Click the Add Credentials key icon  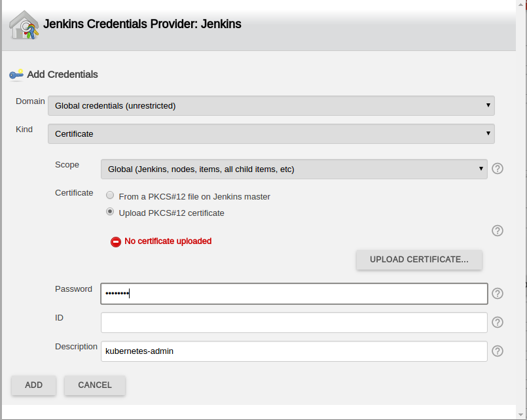[x=16, y=75]
